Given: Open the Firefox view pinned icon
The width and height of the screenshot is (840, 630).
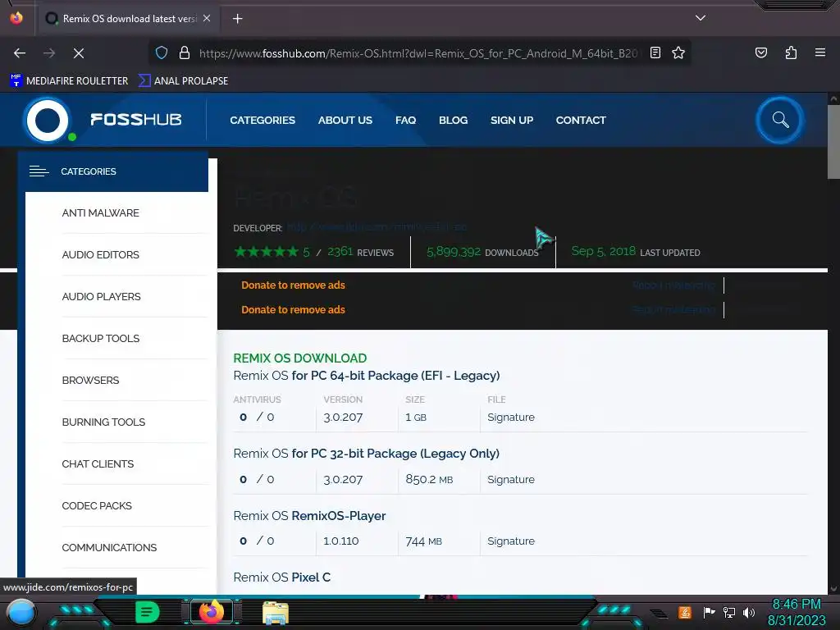Looking at the screenshot, I should pos(16,18).
